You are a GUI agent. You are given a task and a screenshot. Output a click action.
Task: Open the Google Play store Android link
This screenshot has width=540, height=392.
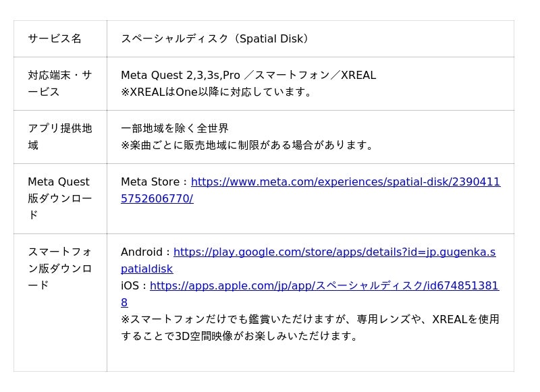pos(334,252)
